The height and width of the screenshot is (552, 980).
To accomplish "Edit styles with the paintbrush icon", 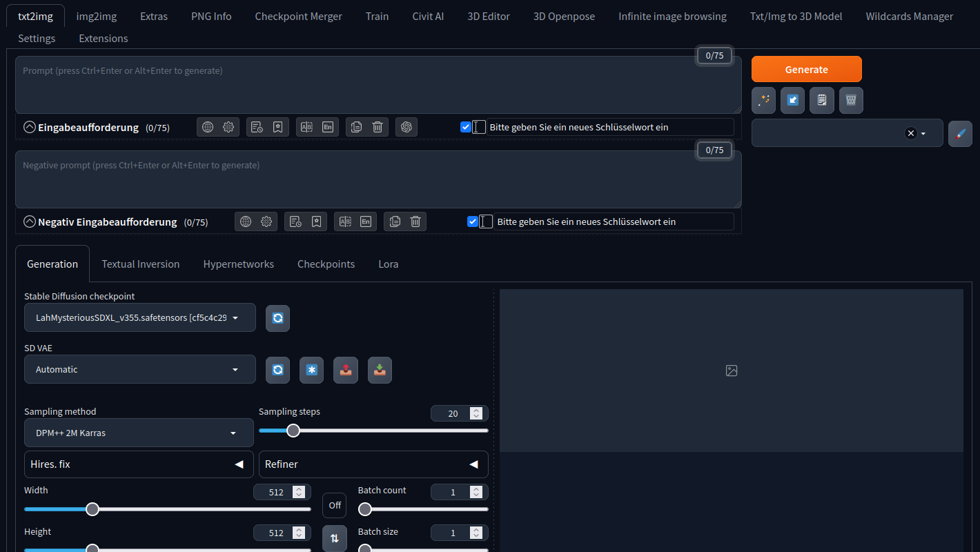I will pos(960,133).
